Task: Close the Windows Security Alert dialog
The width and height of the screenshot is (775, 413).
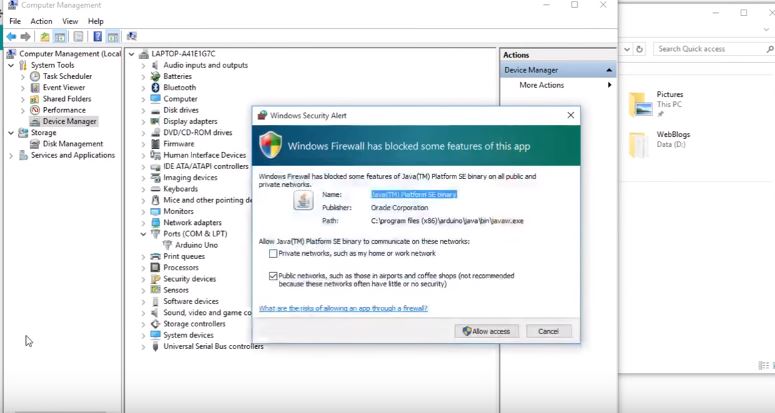Action: (570, 115)
